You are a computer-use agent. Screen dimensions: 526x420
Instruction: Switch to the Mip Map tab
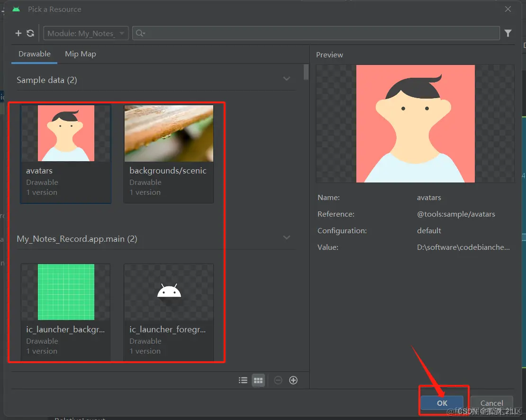81,54
